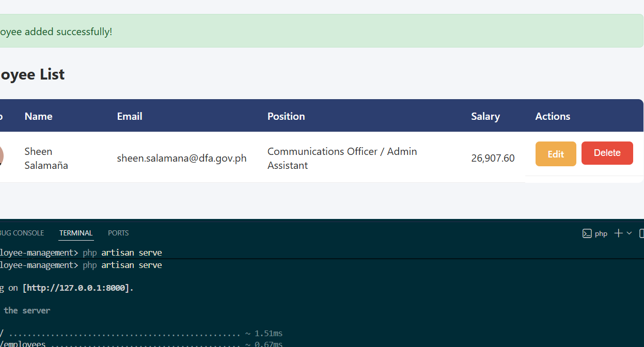Click the employee name Sheen Salamaña

pos(46,158)
